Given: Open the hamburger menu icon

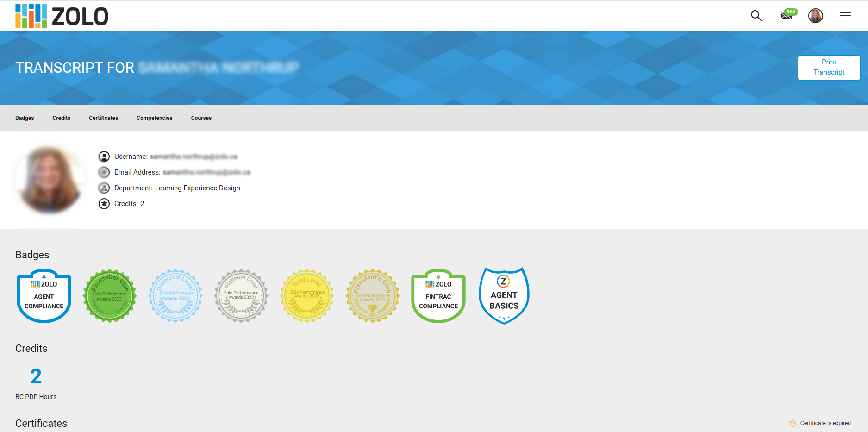Looking at the screenshot, I should [x=845, y=16].
